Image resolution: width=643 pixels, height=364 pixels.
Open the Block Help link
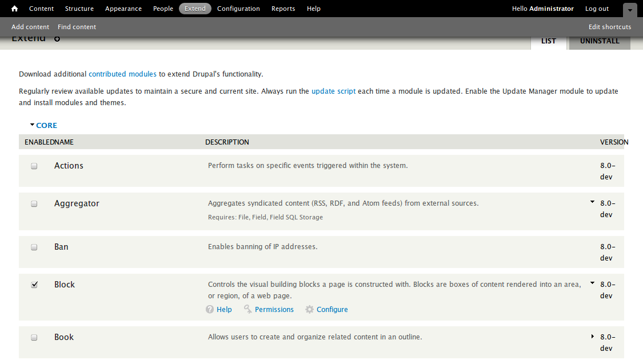pyautogui.click(x=224, y=310)
